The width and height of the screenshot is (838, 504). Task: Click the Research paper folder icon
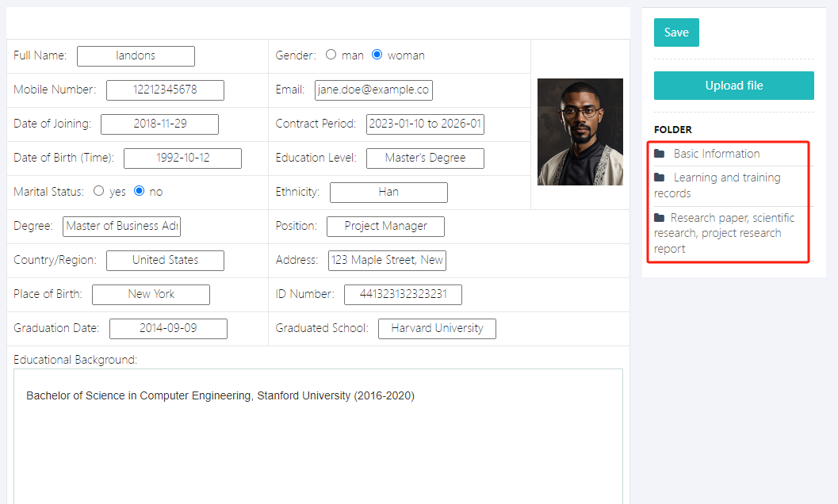tap(660, 218)
